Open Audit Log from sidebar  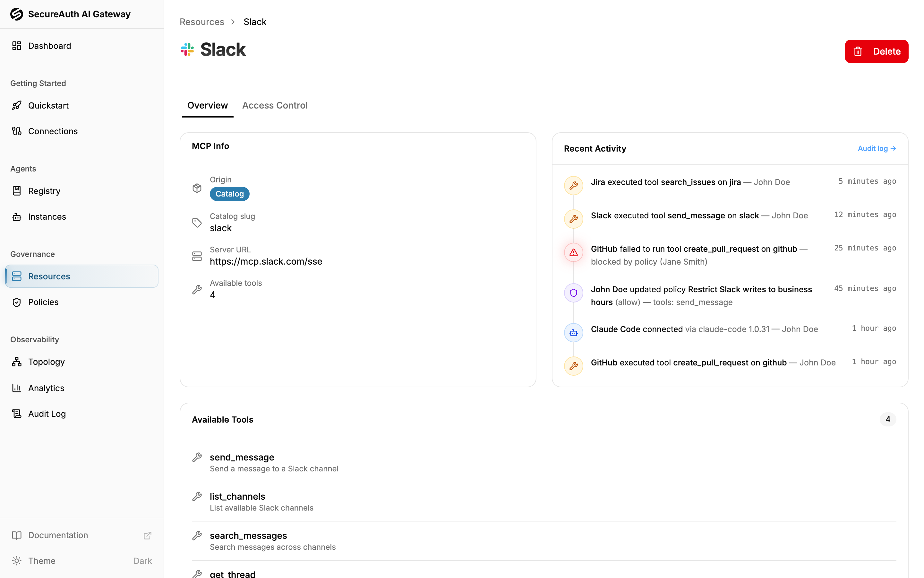click(x=82, y=414)
